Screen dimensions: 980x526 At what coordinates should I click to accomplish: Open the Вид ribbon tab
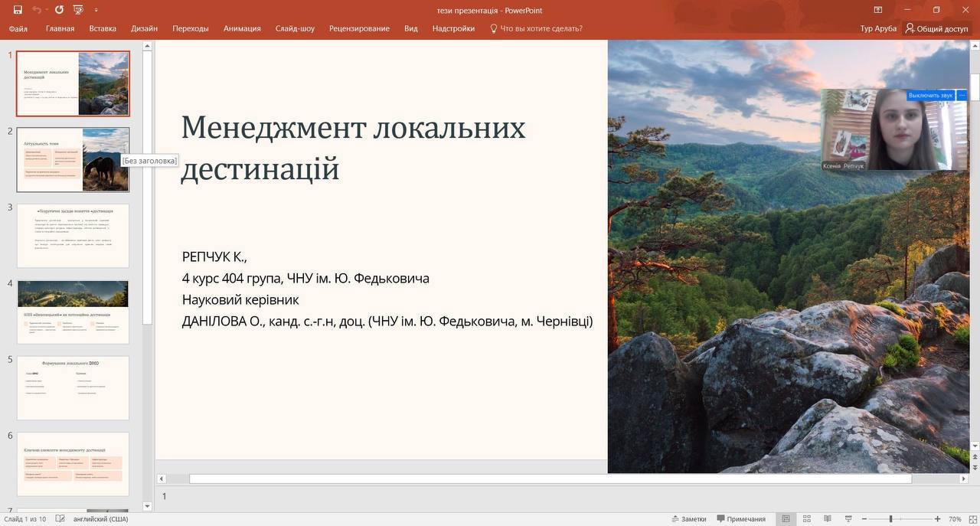410,28
